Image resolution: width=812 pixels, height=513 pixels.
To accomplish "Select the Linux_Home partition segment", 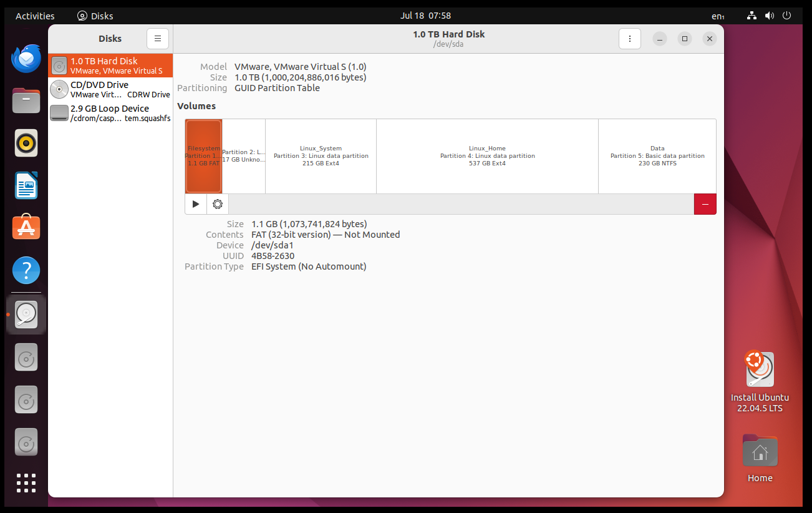I will (x=486, y=156).
